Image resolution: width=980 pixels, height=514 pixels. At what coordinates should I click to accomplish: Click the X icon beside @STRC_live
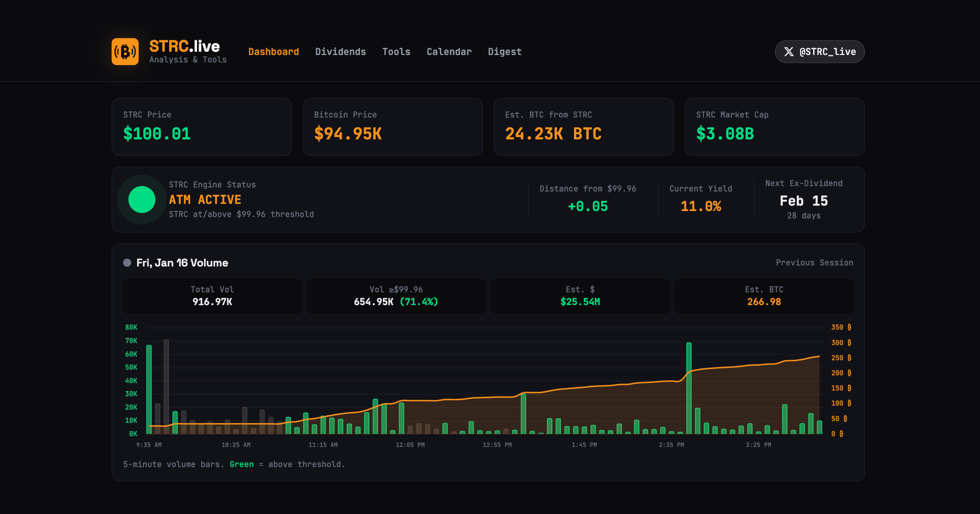pos(788,52)
